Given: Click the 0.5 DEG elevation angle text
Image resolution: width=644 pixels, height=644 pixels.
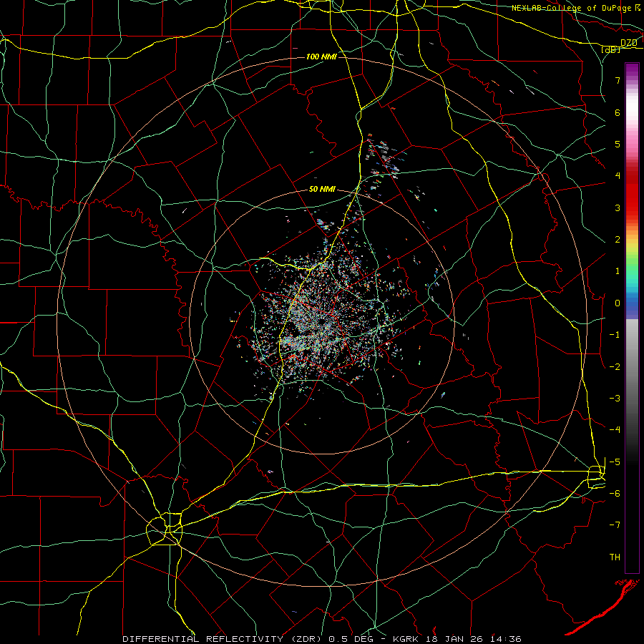Looking at the screenshot, I should [351, 639].
